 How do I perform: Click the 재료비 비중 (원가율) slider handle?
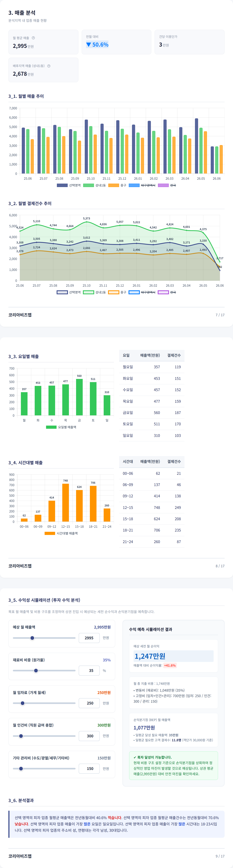tap(36, 671)
